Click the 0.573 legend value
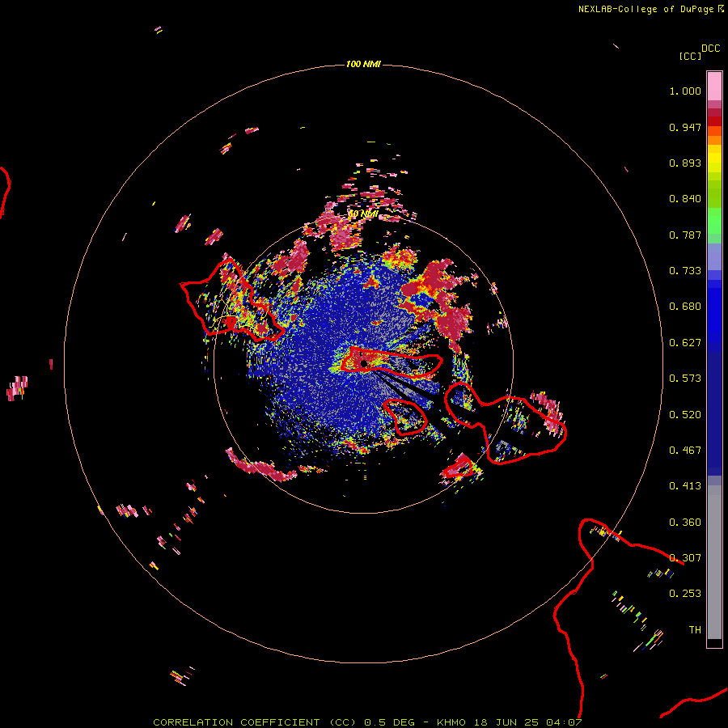 coord(685,379)
